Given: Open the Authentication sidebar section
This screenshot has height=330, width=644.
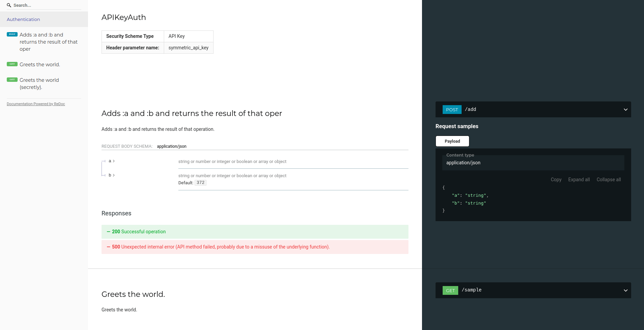Looking at the screenshot, I should 23,19.
